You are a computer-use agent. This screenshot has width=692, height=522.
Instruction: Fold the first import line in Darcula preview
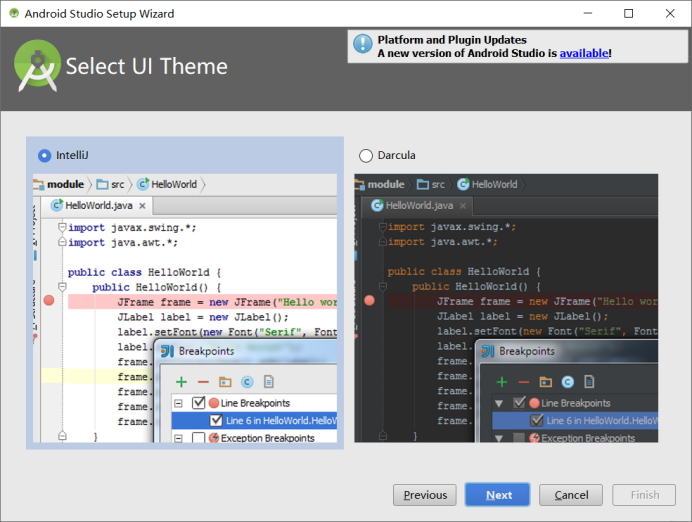point(383,227)
